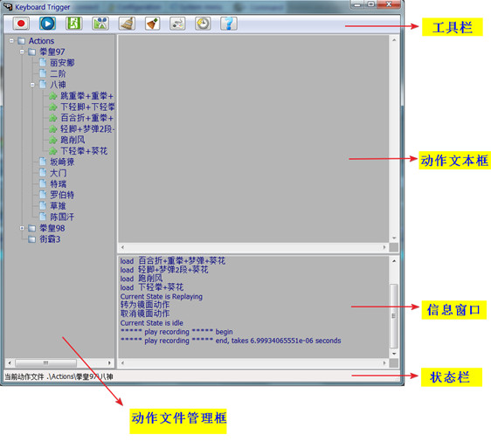This screenshot has height=448, width=491.
Task: Select the 下轻拳+葵花 action item
Action: 84,151
